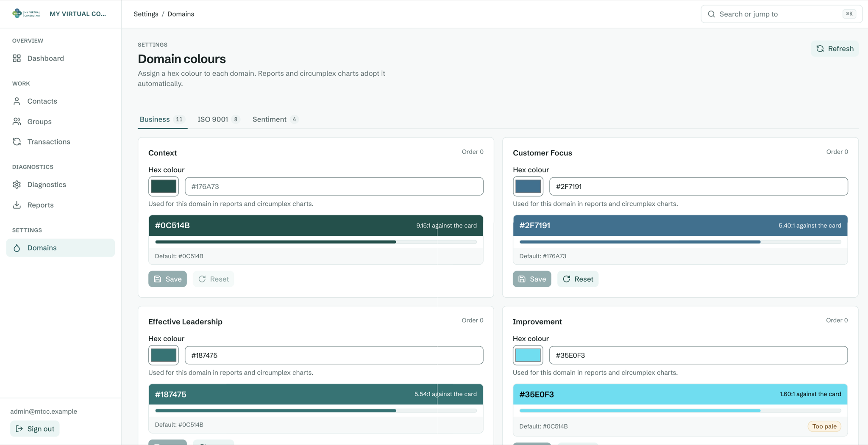Screen dimensions: 868x445
Task: Open Reports in the sidebar
Action: [61, 205]
